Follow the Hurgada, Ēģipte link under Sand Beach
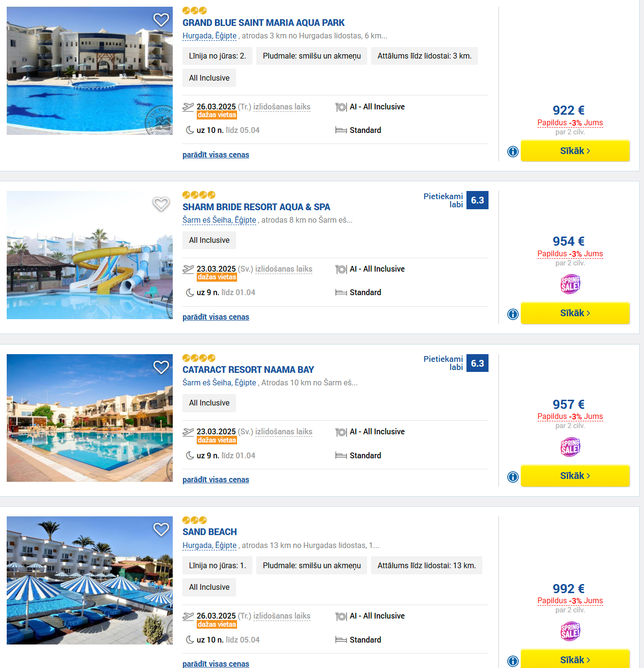 pyautogui.click(x=210, y=545)
